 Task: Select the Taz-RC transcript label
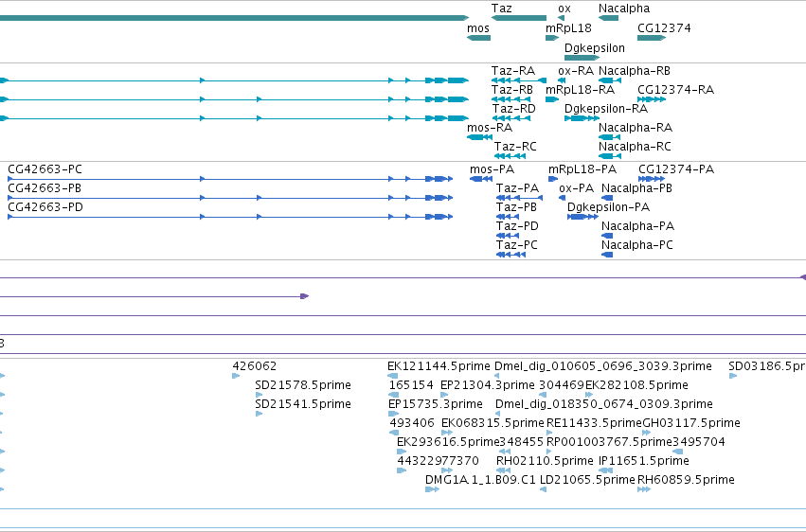[515, 147]
